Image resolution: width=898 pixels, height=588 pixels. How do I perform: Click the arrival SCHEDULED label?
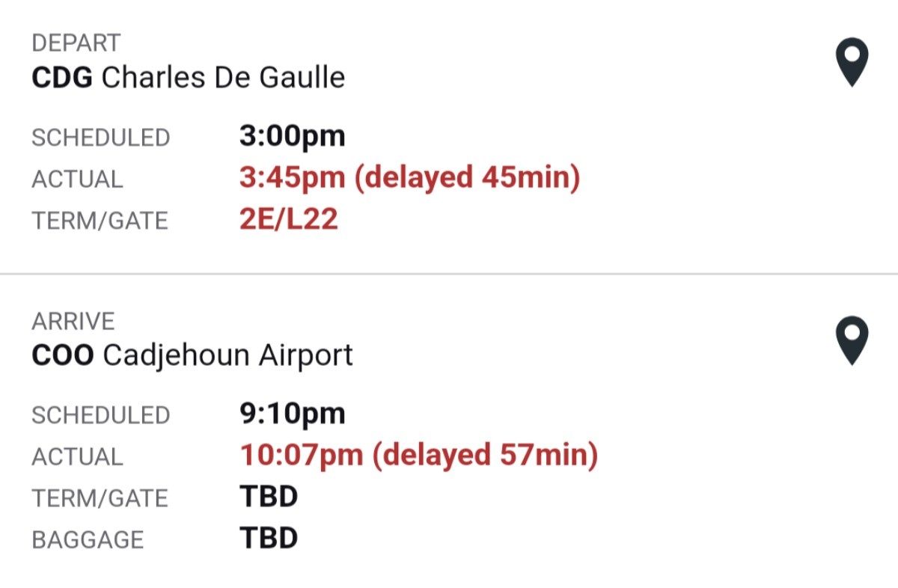(x=100, y=415)
